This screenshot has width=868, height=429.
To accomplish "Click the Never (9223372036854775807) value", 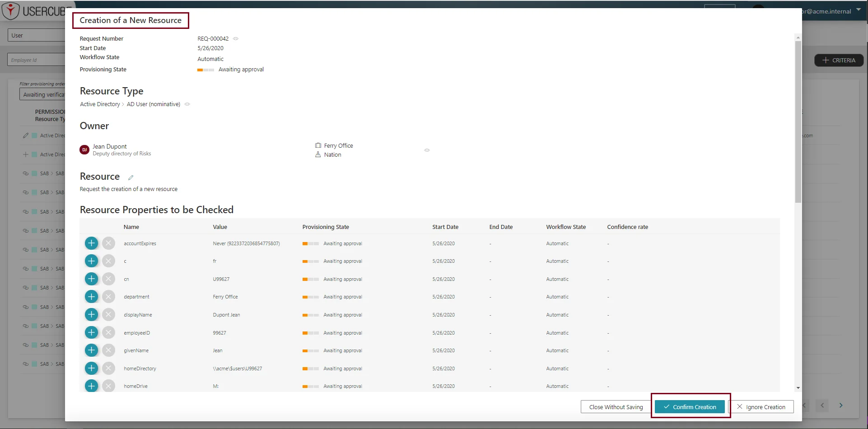I will pyautogui.click(x=246, y=243).
